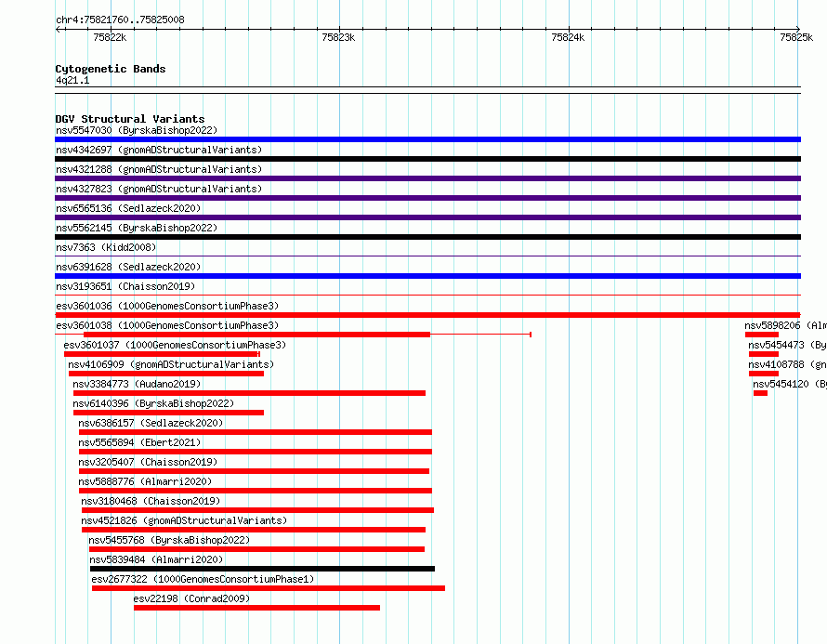The image size is (827, 644).
Task: Click nsv4106909 gnomAD variant label
Action: pyautogui.click(x=171, y=364)
